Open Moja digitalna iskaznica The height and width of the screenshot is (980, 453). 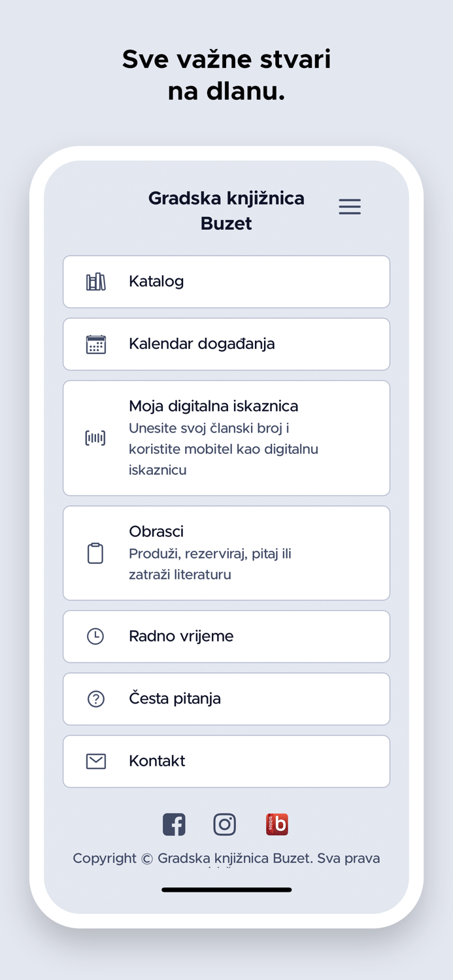tap(226, 438)
